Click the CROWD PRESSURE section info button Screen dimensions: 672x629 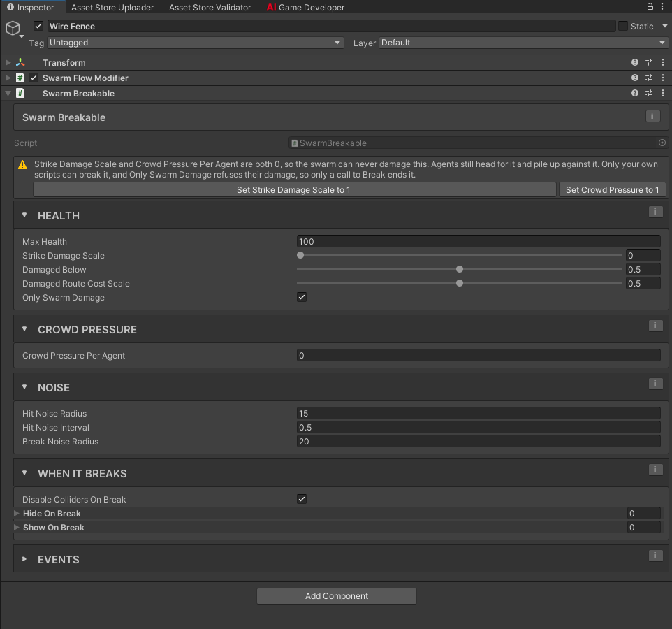(655, 326)
